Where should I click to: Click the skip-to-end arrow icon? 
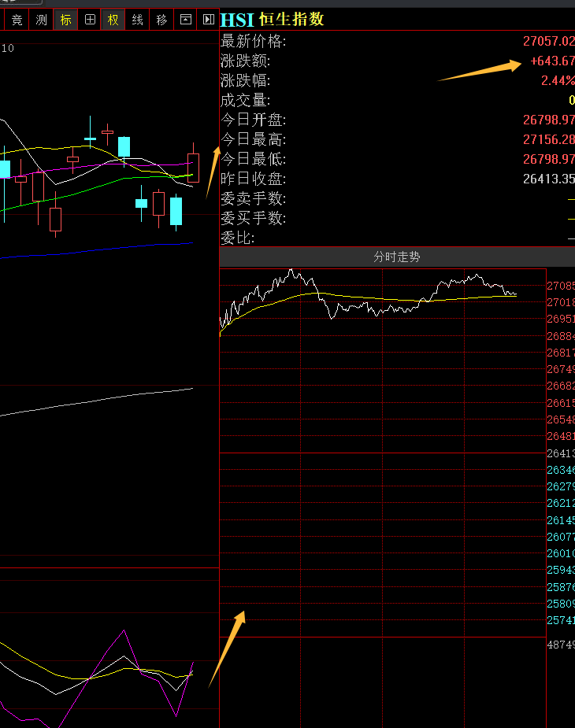click(x=208, y=20)
